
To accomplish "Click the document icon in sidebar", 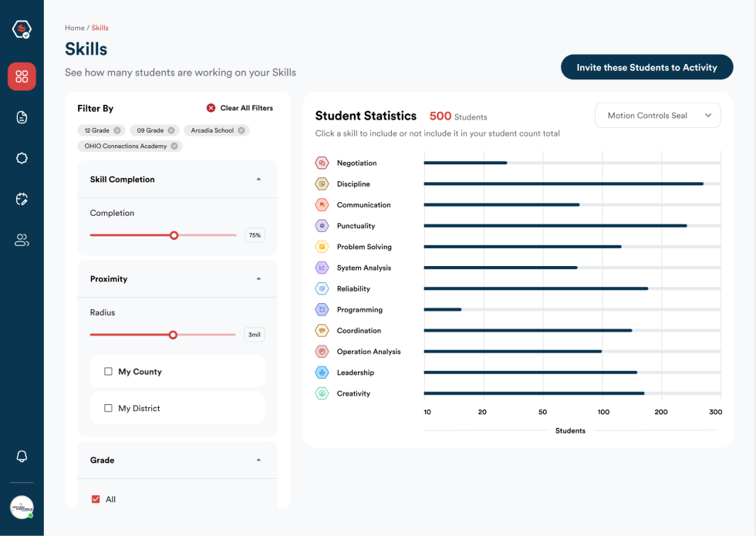I will 22,117.
